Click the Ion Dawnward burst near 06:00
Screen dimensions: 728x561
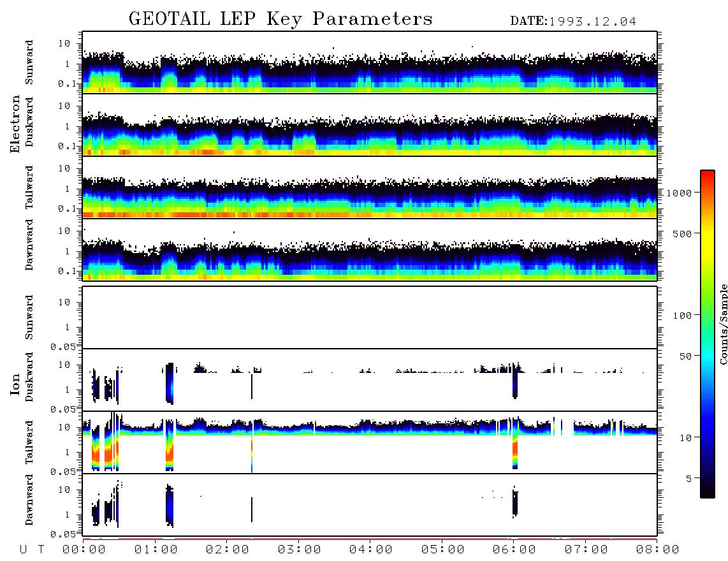pos(515,502)
